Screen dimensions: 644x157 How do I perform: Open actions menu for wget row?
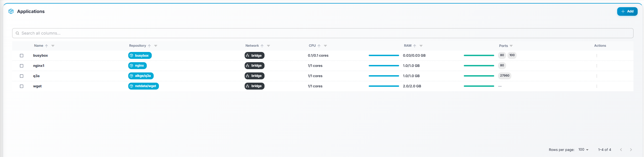point(597,86)
